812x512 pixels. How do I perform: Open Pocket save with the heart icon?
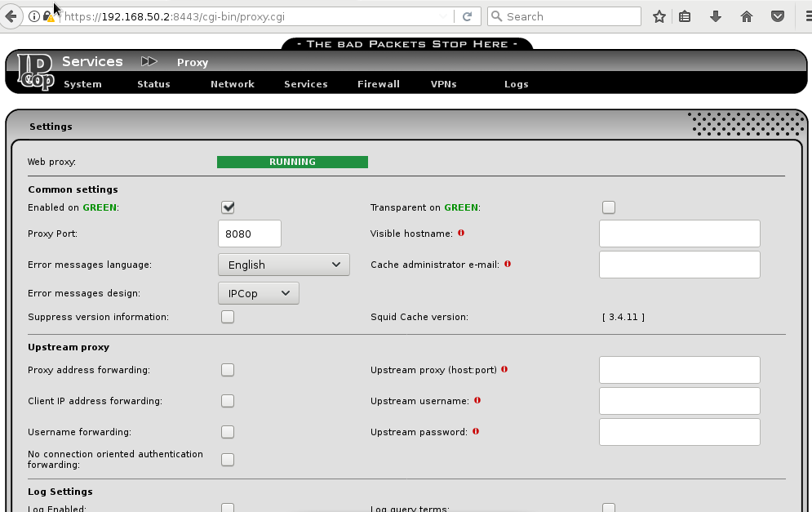[x=777, y=16]
